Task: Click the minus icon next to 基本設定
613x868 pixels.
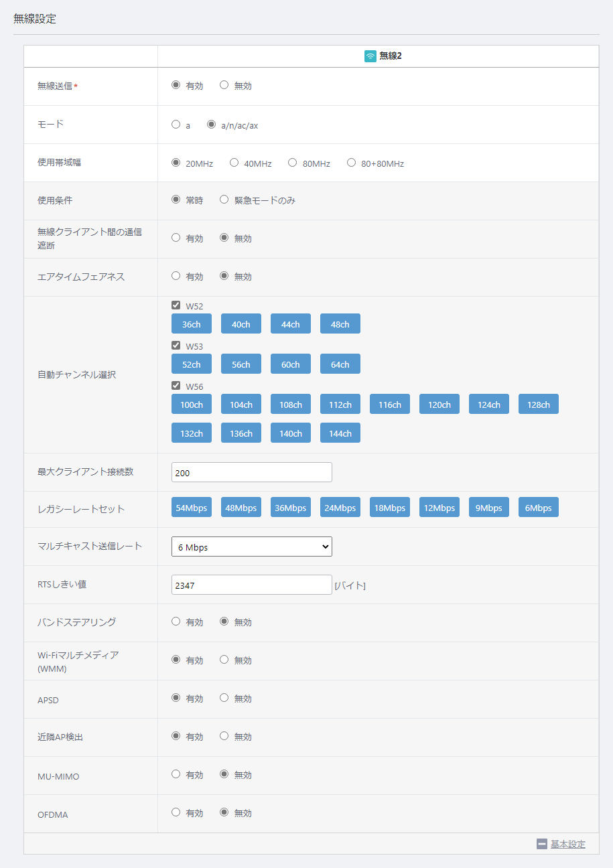Action: tap(542, 844)
